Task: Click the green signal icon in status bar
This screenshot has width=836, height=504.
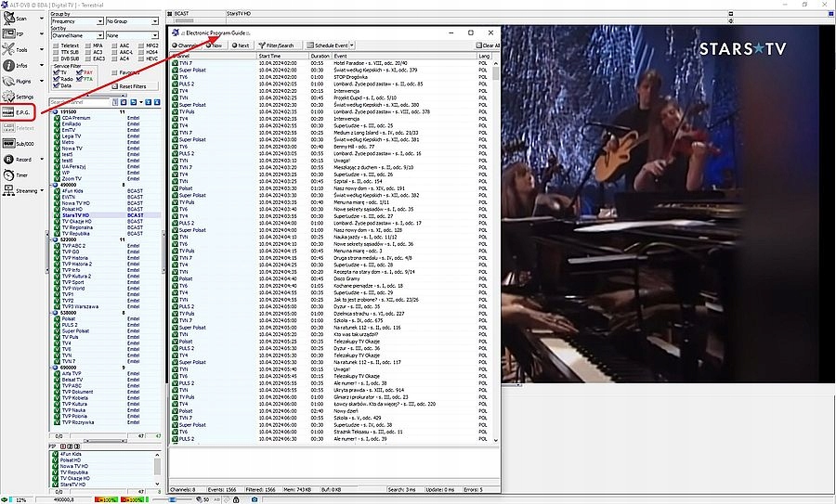Action: tap(5, 499)
